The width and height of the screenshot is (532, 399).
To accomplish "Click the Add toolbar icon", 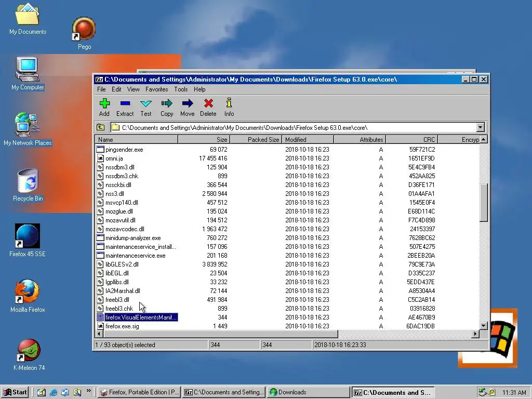I will pos(104,103).
